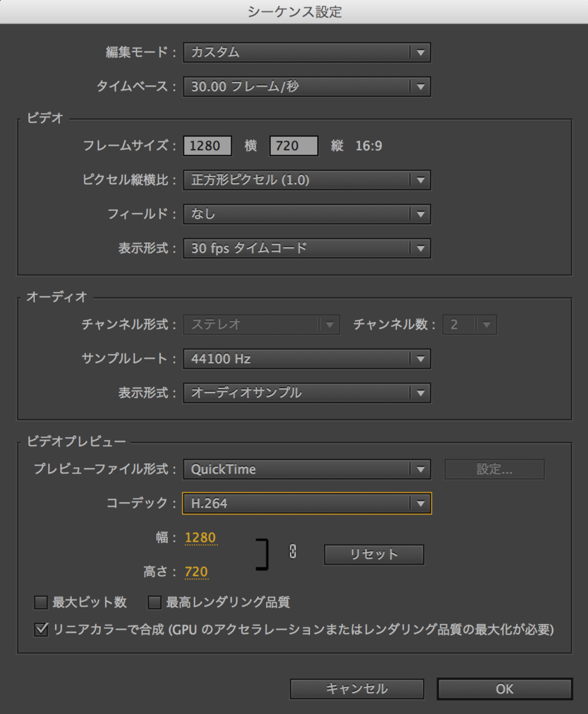Click the キャンセル button
The image size is (588, 714).
coord(357,689)
